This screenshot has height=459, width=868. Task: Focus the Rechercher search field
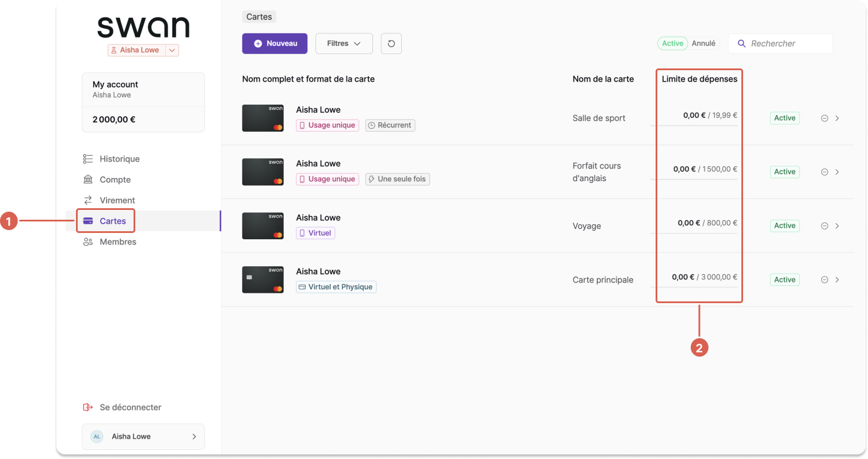click(781, 43)
